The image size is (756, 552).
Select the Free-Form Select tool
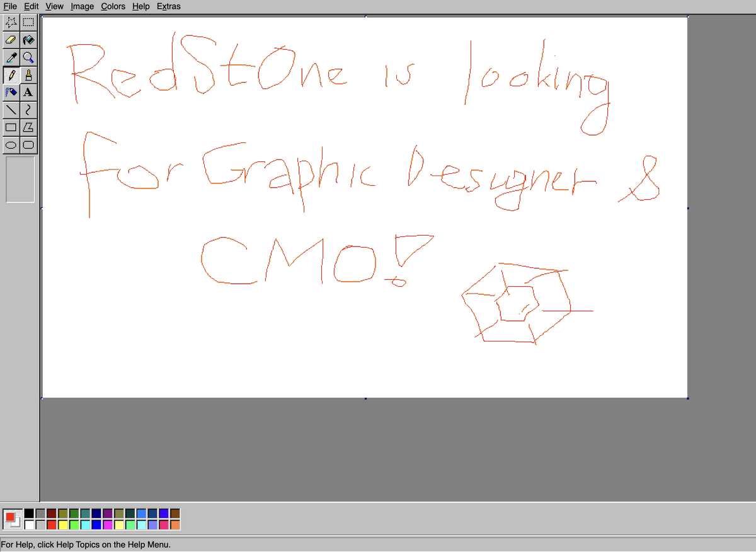(x=11, y=22)
